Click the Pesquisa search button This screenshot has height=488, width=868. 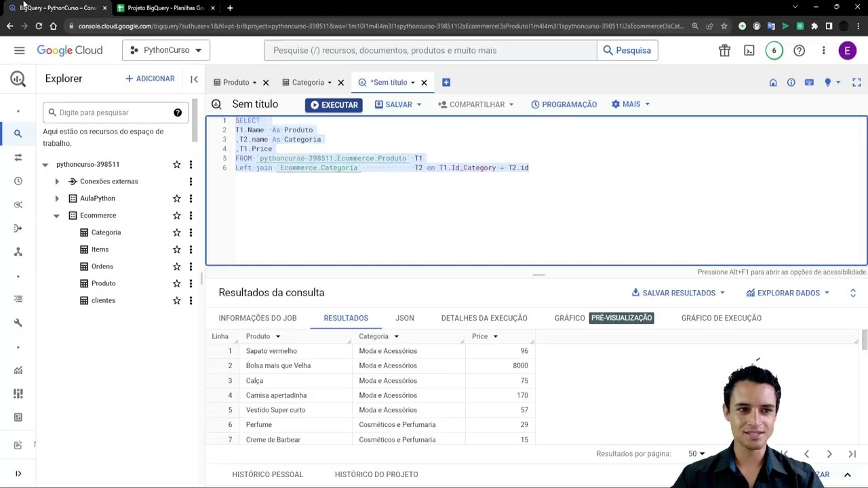627,50
